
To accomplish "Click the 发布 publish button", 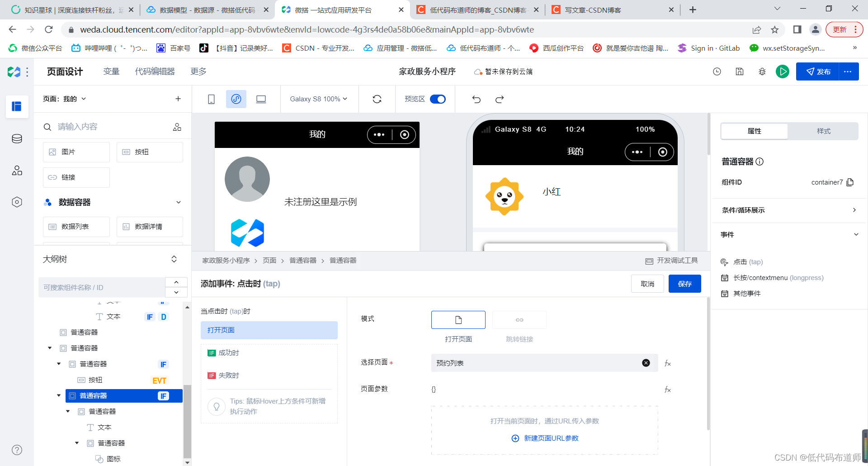I will [x=817, y=71].
